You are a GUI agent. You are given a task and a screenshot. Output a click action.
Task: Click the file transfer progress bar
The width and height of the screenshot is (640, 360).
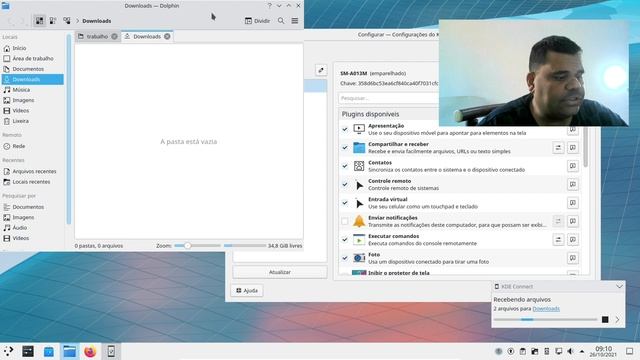pos(545,320)
